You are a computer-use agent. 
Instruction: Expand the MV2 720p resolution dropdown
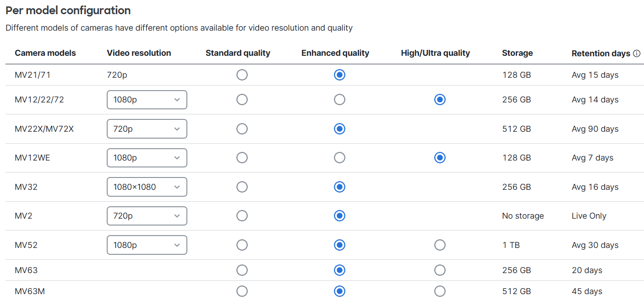pyautogui.click(x=147, y=216)
